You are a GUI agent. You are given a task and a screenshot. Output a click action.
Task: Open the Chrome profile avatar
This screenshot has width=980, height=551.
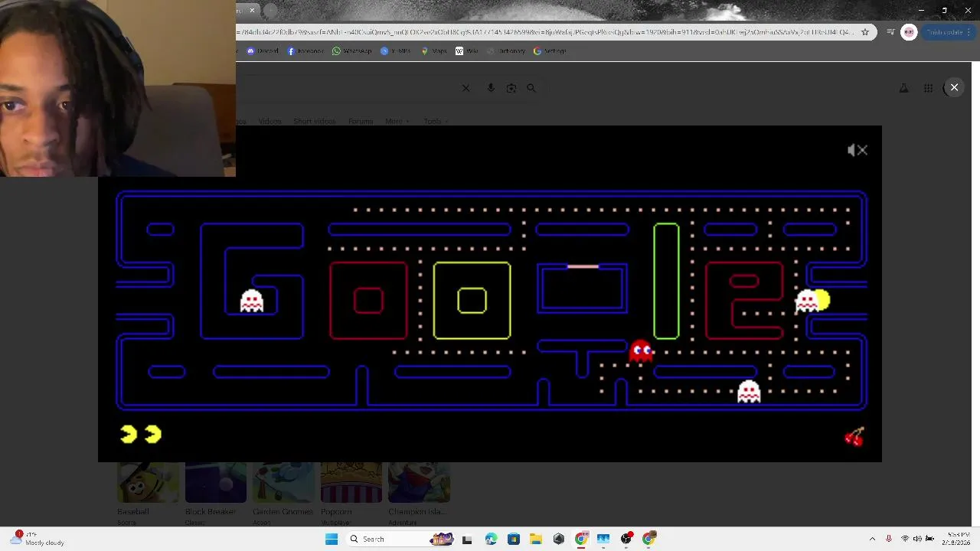tap(909, 32)
